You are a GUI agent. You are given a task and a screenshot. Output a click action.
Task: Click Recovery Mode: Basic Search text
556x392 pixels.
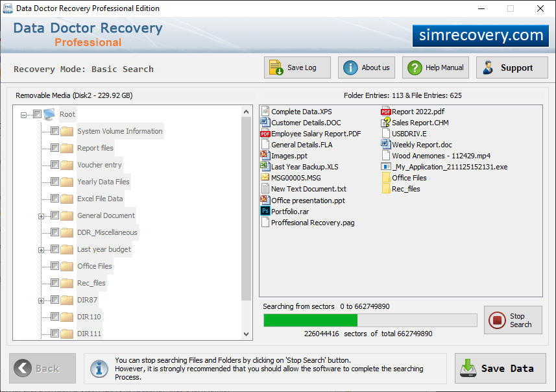point(84,69)
